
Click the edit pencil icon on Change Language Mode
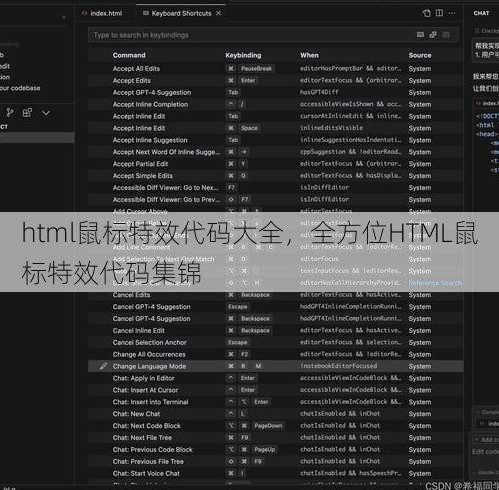tap(103, 366)
